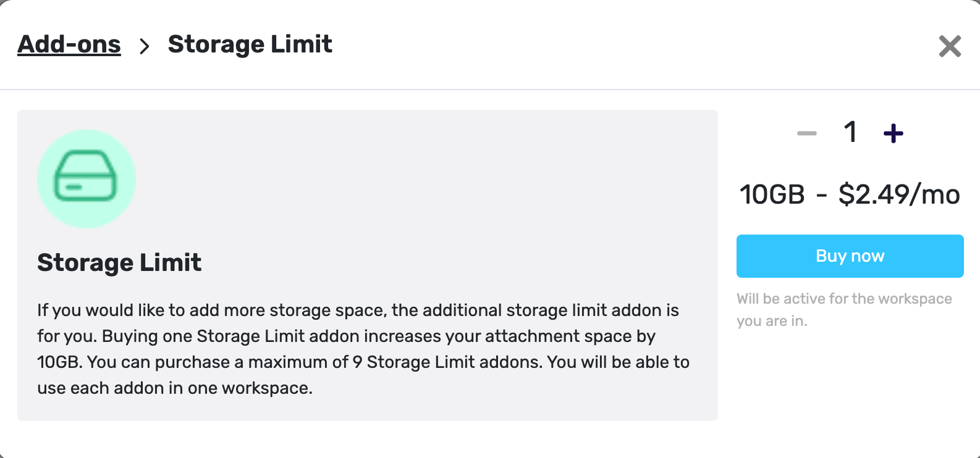This screenshot has width=980, height=458.
Task: Select the quantity value showing 1
Action: [850, 131]
